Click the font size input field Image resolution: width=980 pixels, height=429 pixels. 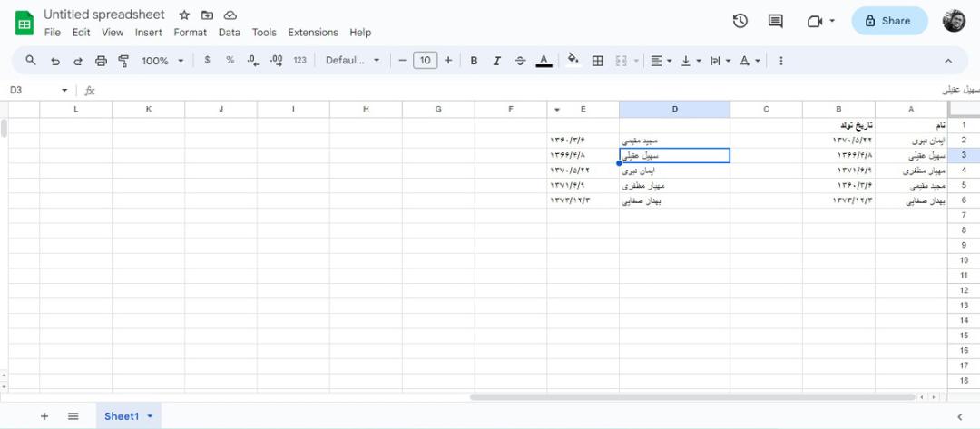425,61
